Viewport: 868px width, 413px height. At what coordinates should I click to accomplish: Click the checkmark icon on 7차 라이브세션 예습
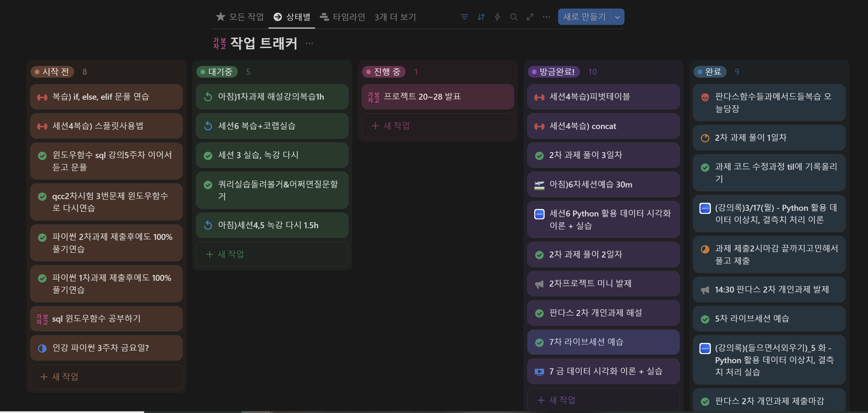(539, 343)
